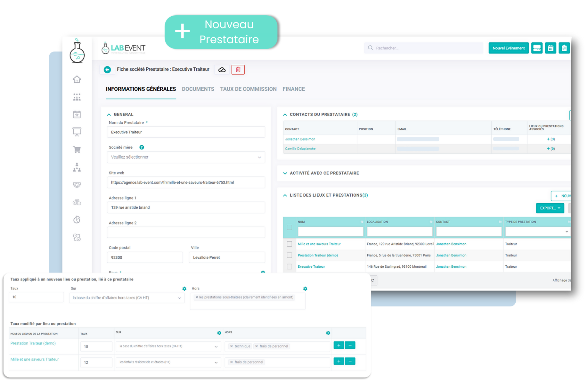Switch to Taux de commission tab

(x=248, y=89)
